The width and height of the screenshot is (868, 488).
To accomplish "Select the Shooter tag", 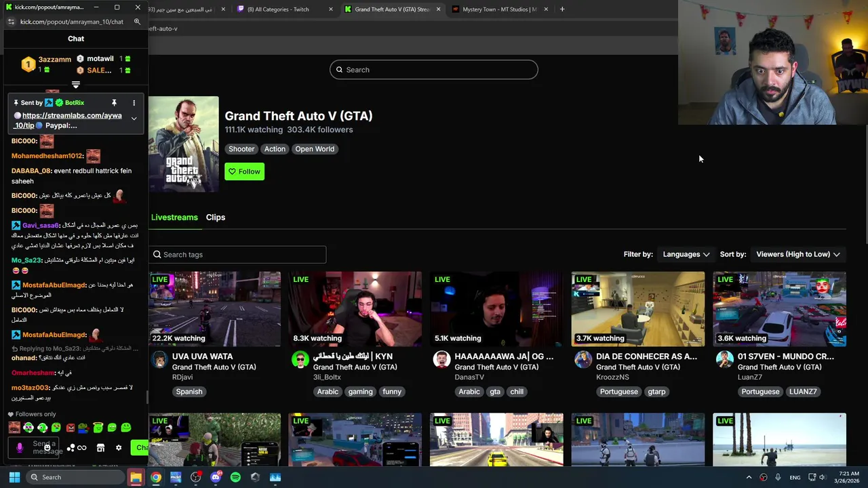I will tap(241, 149).
